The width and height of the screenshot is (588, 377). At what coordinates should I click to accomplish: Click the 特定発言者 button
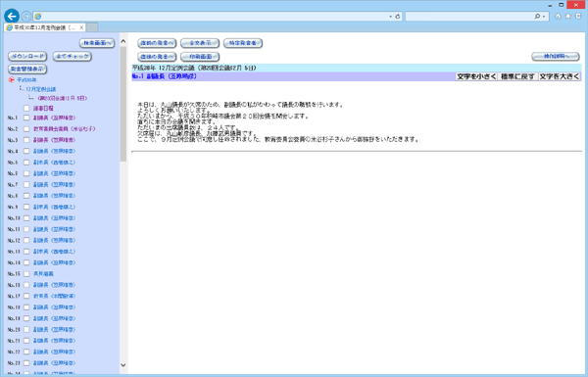tap(243, 43)
